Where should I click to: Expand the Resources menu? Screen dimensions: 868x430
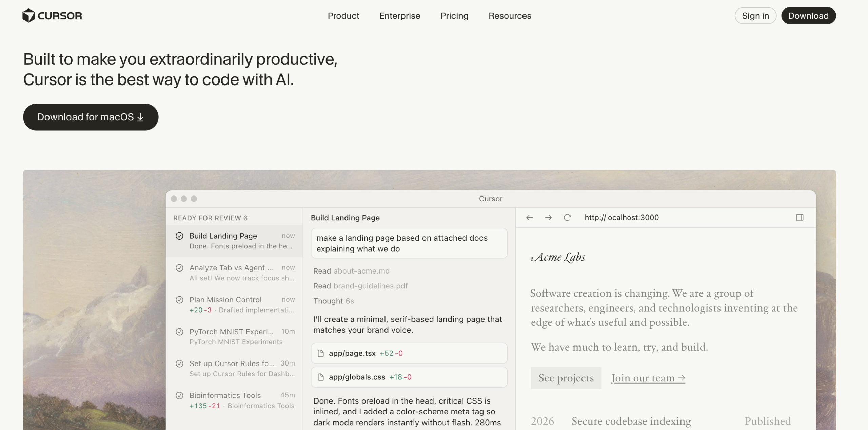(510, 16)
